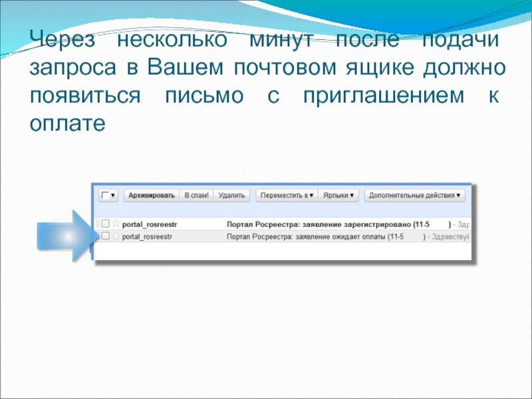Open the Ярлыки dropdown
Image resolution: width=532 pixels, height=399 pixels.
point(338,196)
